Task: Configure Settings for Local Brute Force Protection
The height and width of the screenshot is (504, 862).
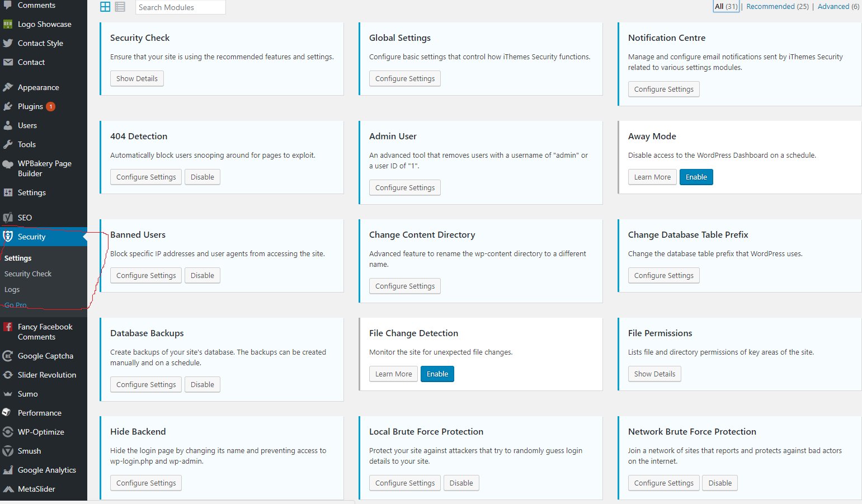Action: click(x=405, y=483)
